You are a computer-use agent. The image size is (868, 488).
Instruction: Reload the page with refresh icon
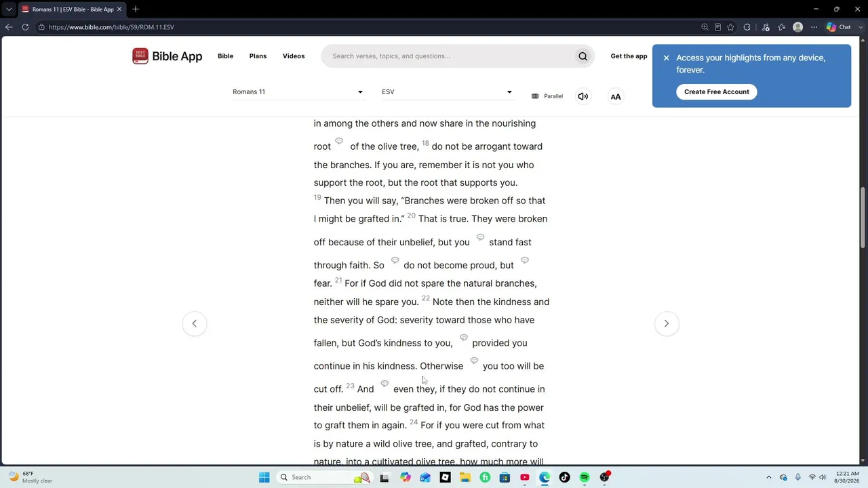25,27
